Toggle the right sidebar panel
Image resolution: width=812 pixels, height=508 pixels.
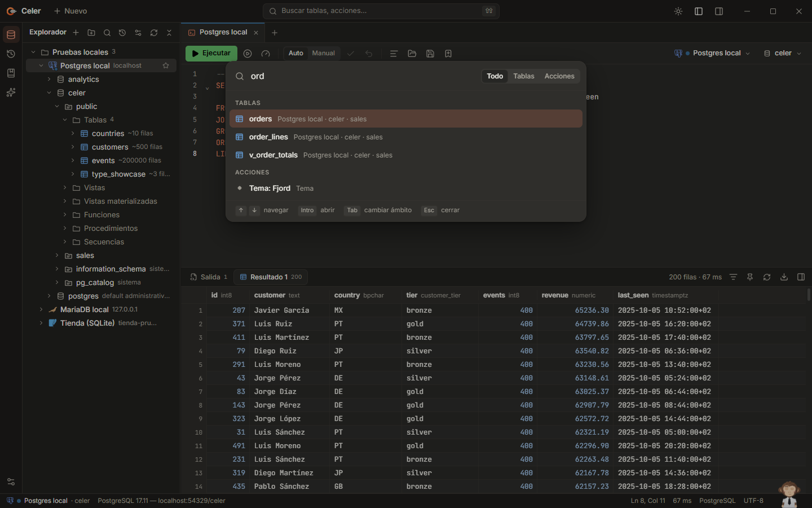[x=719, y=11]
